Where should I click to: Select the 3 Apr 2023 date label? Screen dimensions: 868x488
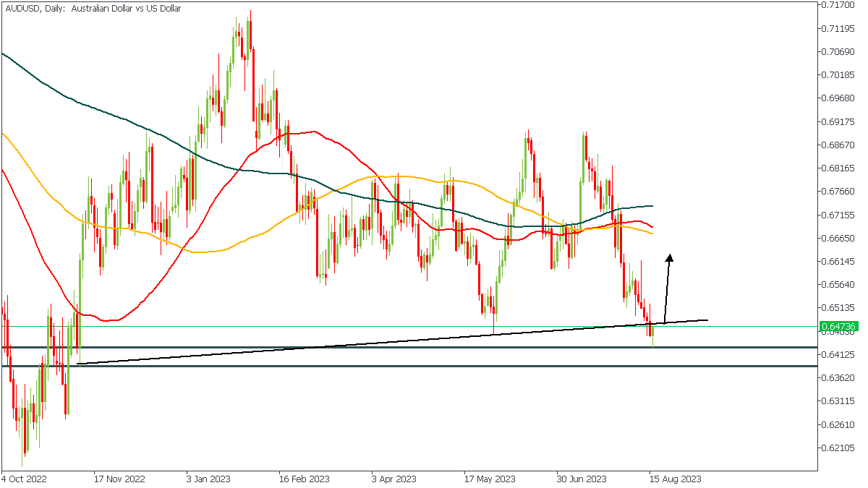(393, 479)
